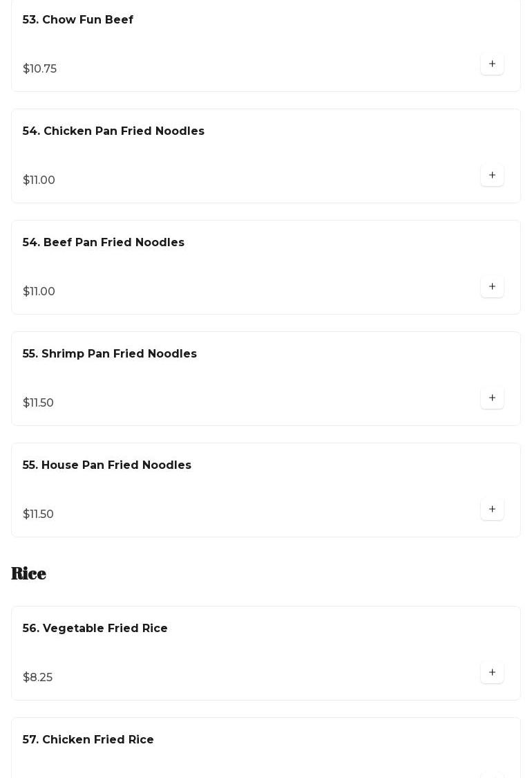Screen dimensions: 532x778
Task: Open 56. Vegetable Fried Rice item
Action: point(95,629)
